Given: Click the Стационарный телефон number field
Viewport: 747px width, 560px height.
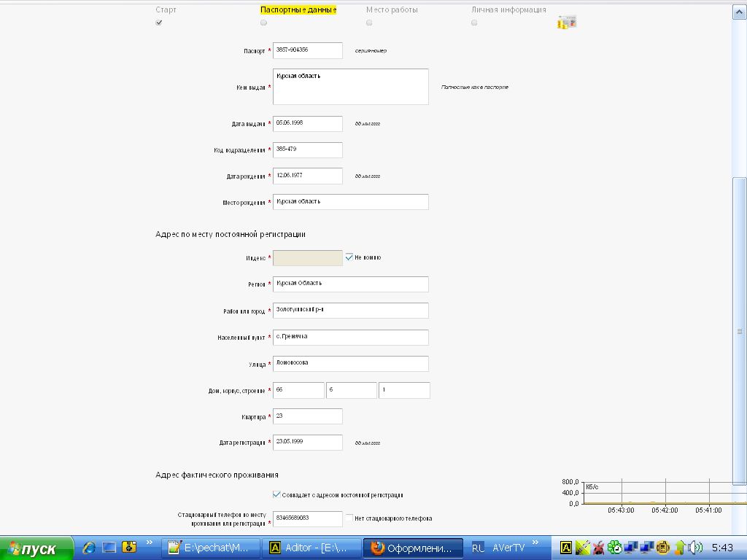Looking at the screenshot, I should pos(307,518).
